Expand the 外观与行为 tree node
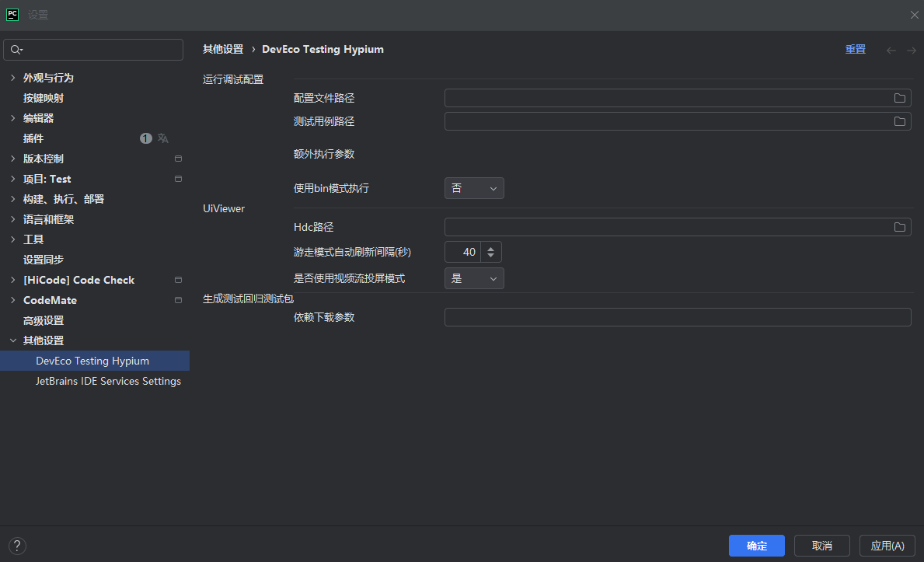This screenshot has height=562, width=924. click(12, 78)
